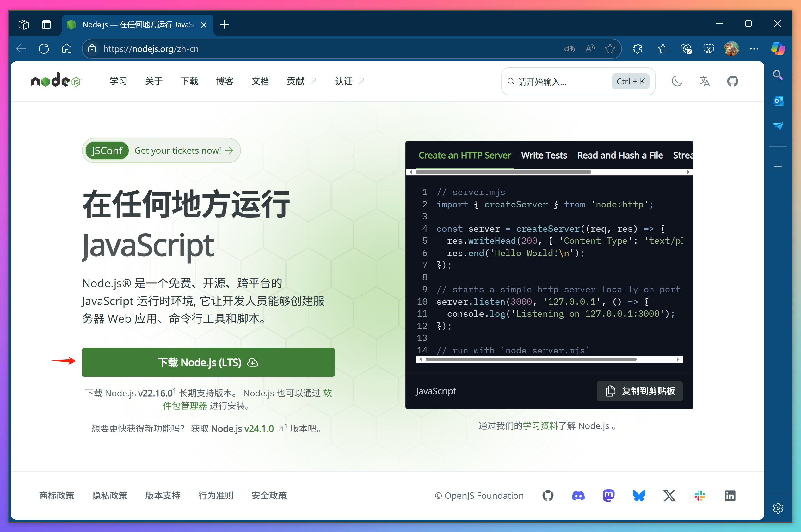Toggle dark theme with the moon icon

pyautogui.click(x=676, y=81)
